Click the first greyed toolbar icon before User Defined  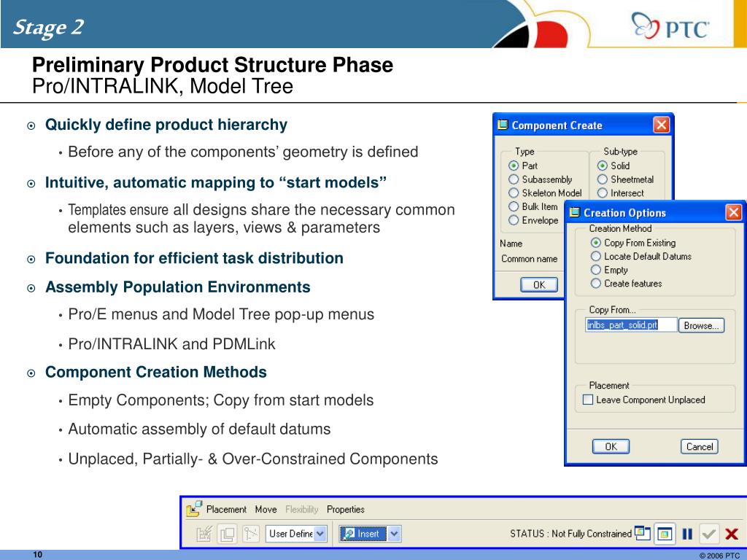click(x=204, y=534)
